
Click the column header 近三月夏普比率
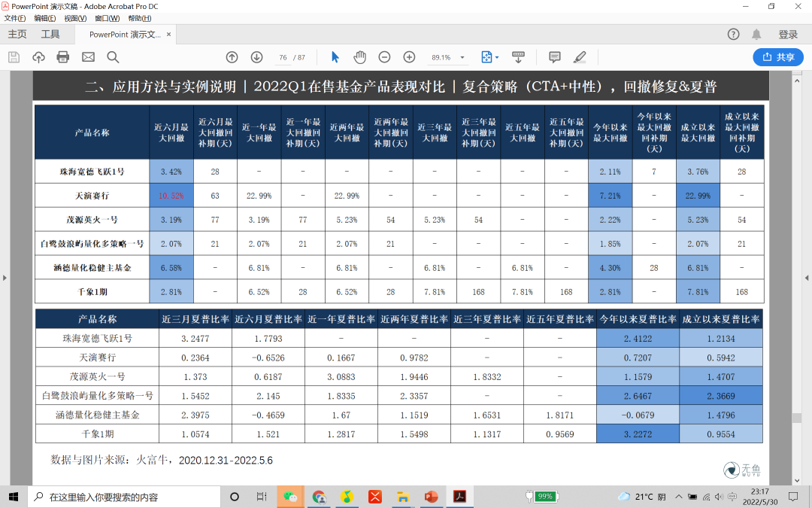click(195, 319)
